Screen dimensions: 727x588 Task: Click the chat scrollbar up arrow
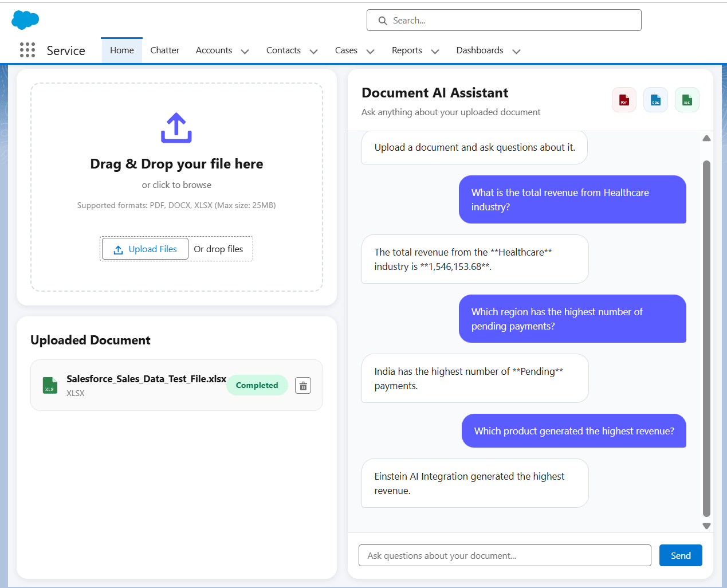(707, 138)
